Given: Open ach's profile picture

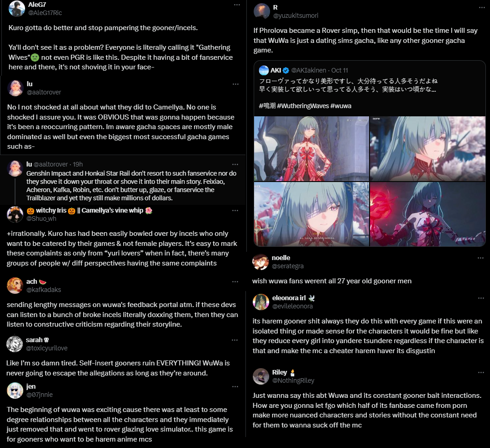Looking at the screenshot, I should pyautogui.click(x=15, y=286).
